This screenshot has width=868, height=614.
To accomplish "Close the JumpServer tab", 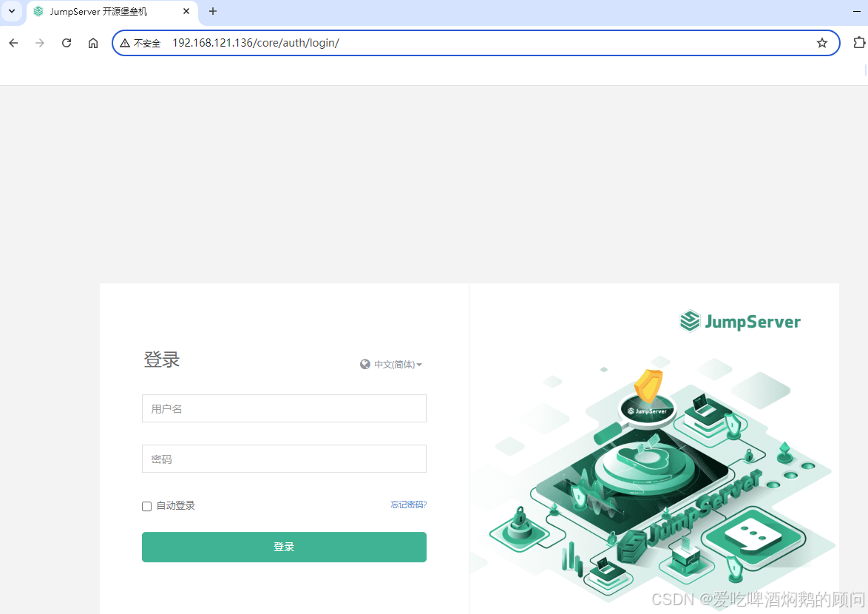I will pos(186,11).
